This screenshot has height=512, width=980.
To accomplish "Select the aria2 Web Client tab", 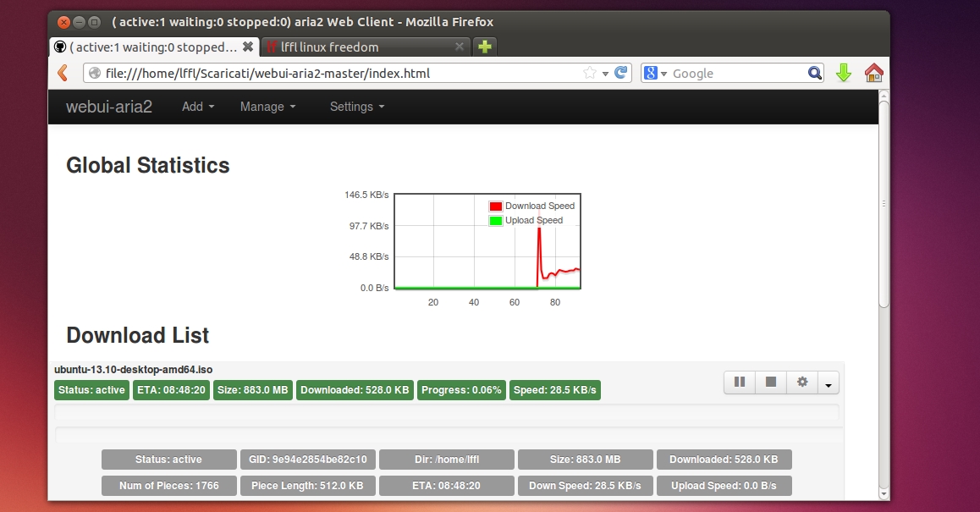I will click(154, 47).
